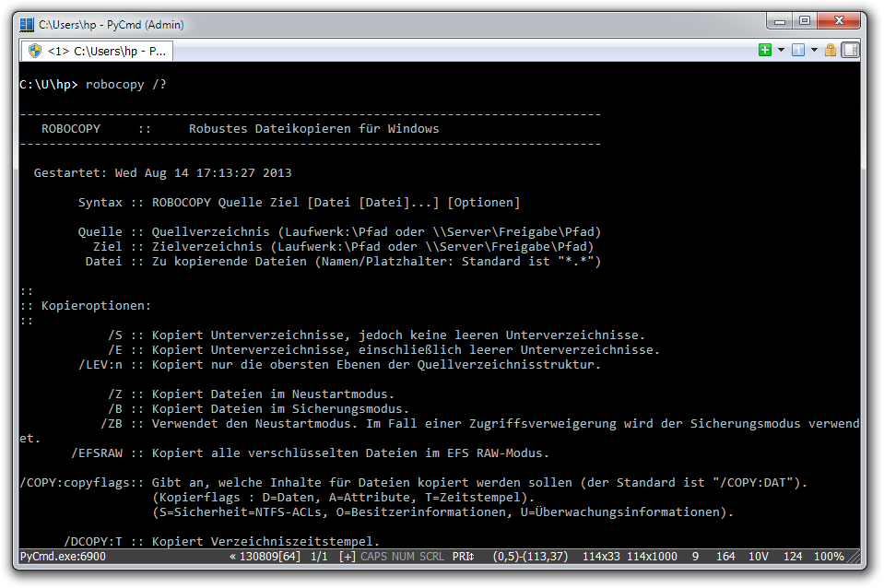Click the PRI console selector in the status bar
Image resolution: width=884 pixels, height=588 pixels.
pyautogui.click(x=464, y=557)
